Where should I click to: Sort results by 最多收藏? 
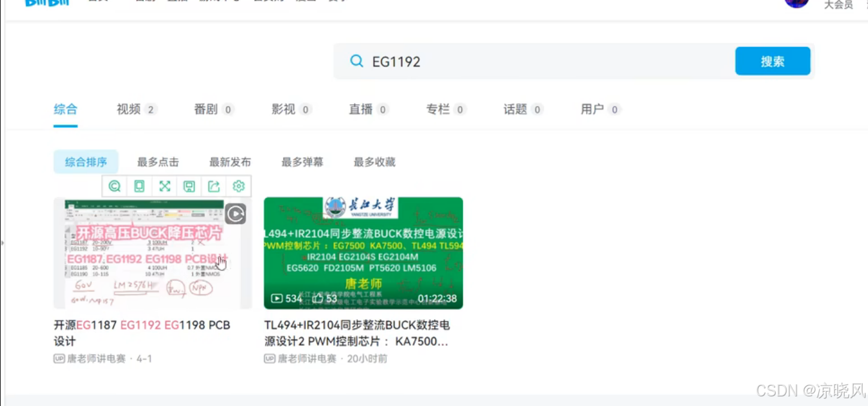tap(375, 162)
